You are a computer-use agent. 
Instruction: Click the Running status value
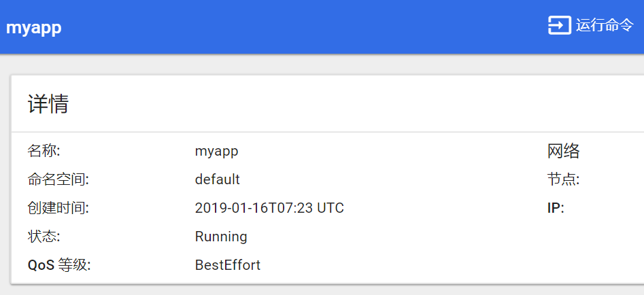tap(221, 237)
